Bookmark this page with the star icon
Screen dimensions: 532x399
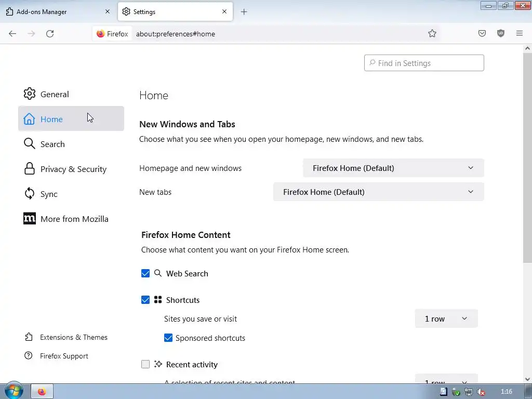[432, 33]
